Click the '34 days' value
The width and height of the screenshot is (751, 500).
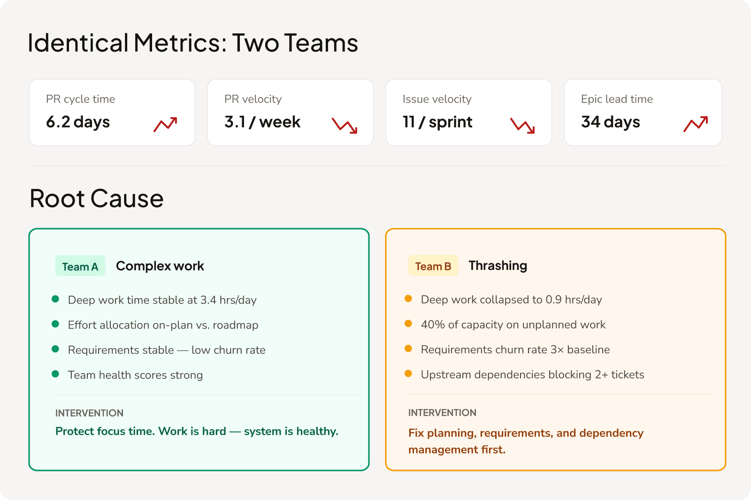click(611, 122)
